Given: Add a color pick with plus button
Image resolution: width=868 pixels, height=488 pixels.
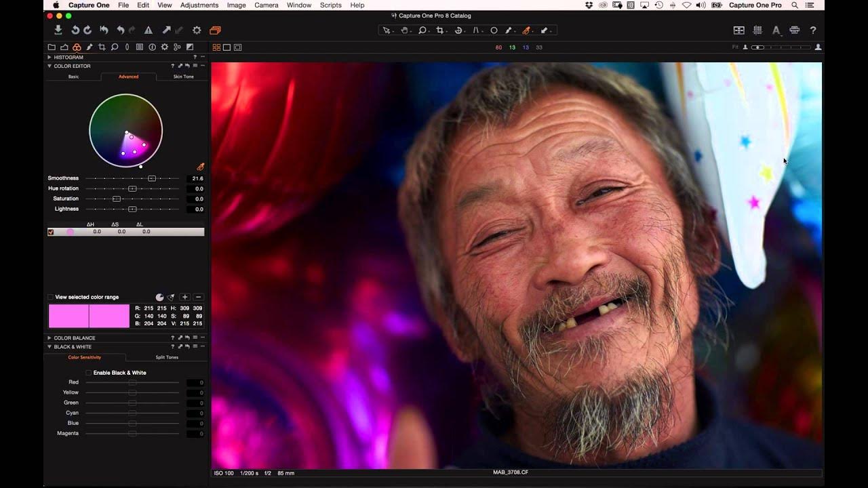Looking at the screenshot, I should pyautogui.click(x=185, y=297).
